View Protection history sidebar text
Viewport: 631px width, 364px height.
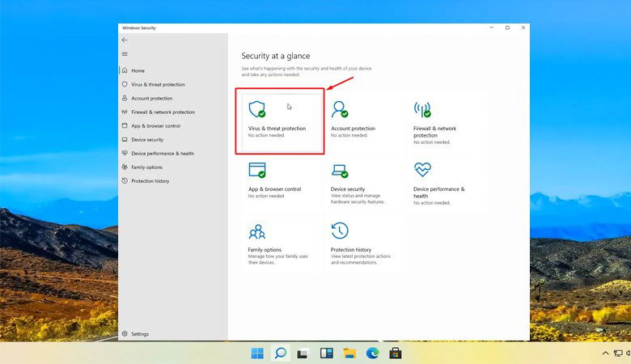[150, 181]
